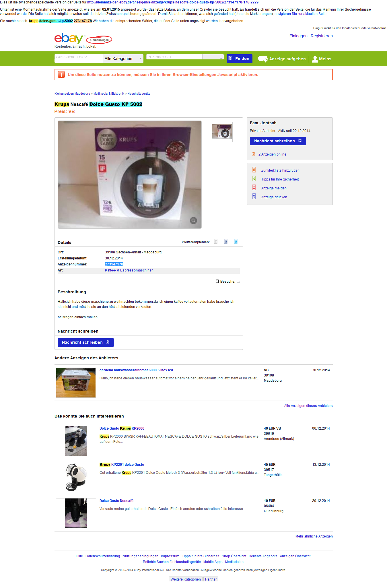The image size is (387, 588).
Task: Click the Haushaltsgeräte breadcrumb
Action: point(139,94)
